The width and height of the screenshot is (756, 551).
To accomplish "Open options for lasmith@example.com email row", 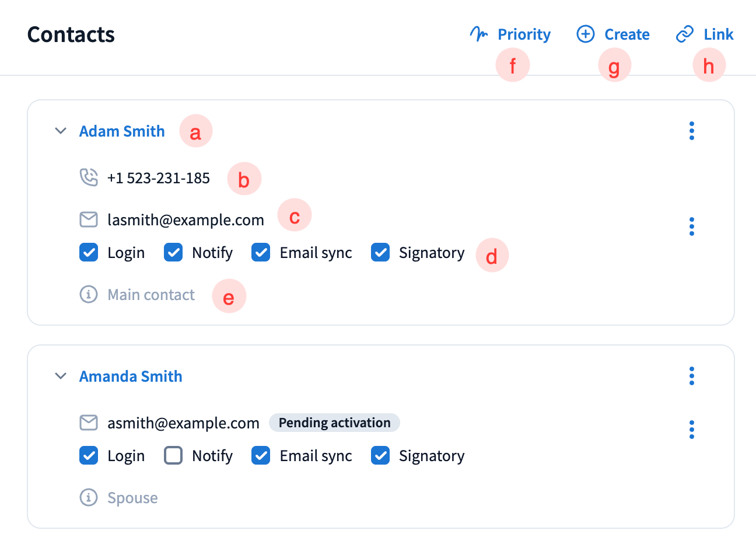I will tap(691, 226).
